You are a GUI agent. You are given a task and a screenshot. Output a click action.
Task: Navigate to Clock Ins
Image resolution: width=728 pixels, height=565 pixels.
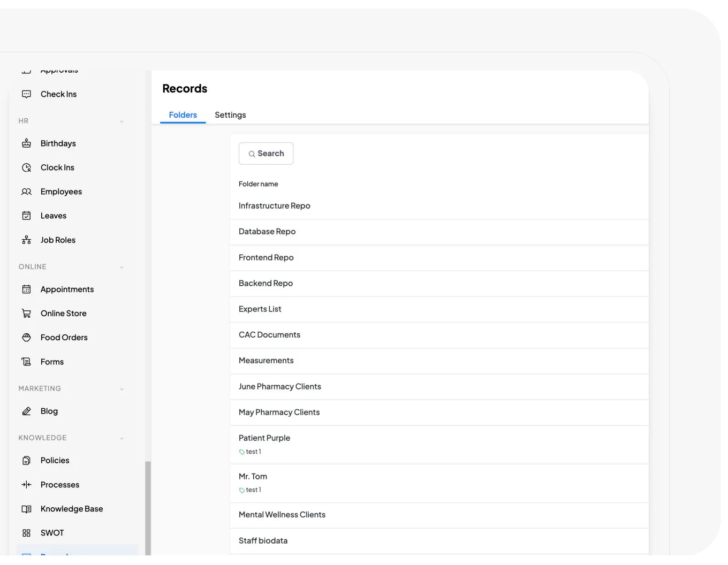point(57,167)
